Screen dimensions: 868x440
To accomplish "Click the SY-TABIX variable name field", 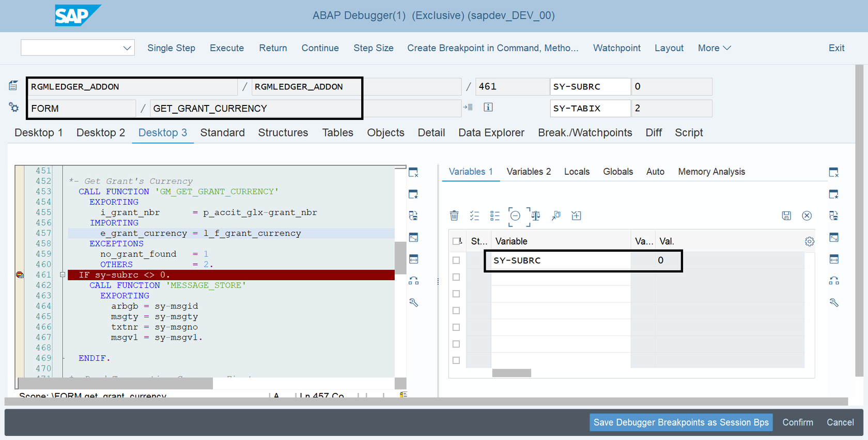I will 590,109.
